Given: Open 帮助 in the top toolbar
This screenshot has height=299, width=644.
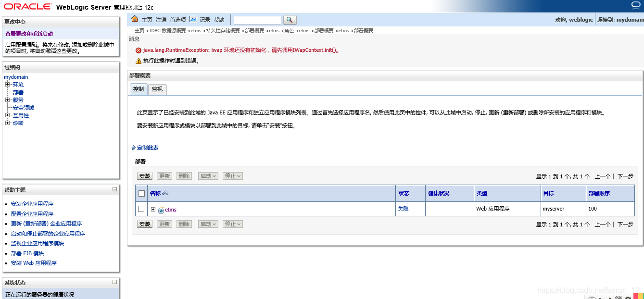Looking at the screenshot, I should [219, 20].
